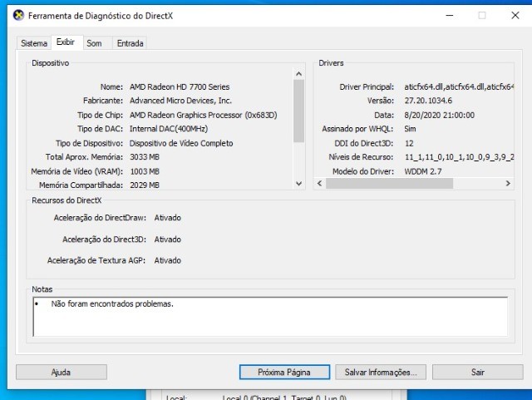This screenshot has height=400, width=532.
Task: Click Drivers scroll right arrow
Action: tap(508, 183)
